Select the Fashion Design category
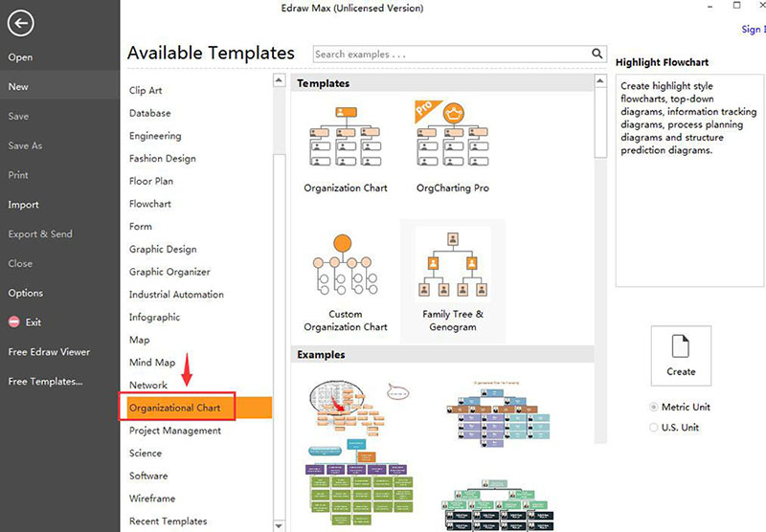 [x=162, y=159]
